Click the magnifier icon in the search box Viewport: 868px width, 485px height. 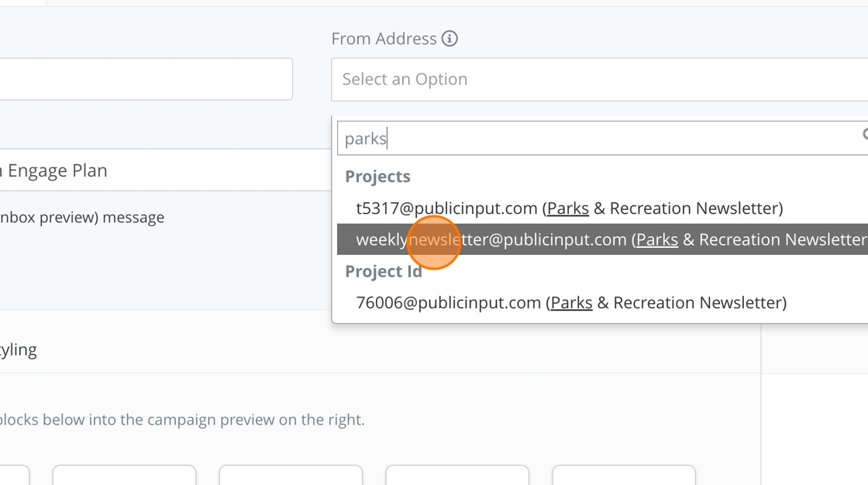click(864, 135)
